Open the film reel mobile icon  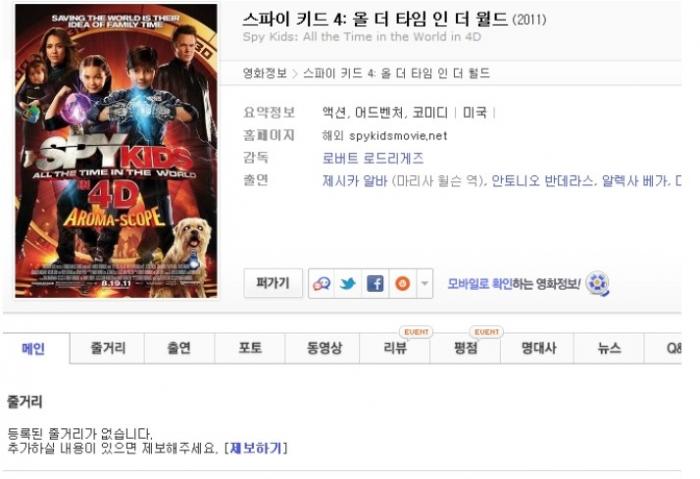tap(597, 284)
